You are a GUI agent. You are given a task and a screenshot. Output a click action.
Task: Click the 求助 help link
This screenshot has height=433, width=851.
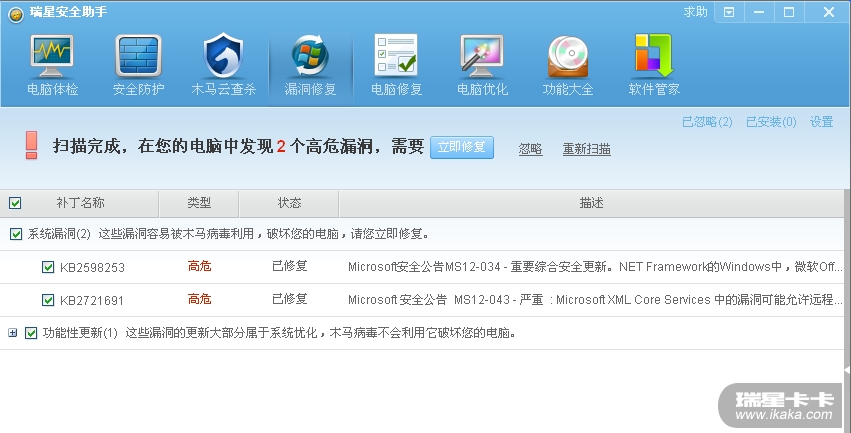pos(695,12)
